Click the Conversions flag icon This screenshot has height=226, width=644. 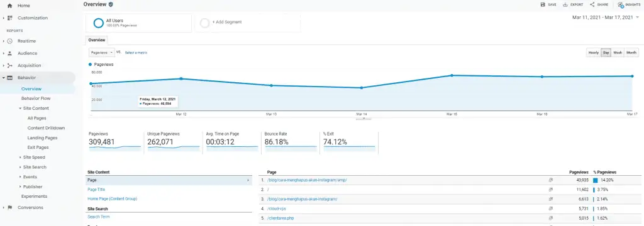pos(10,208)
